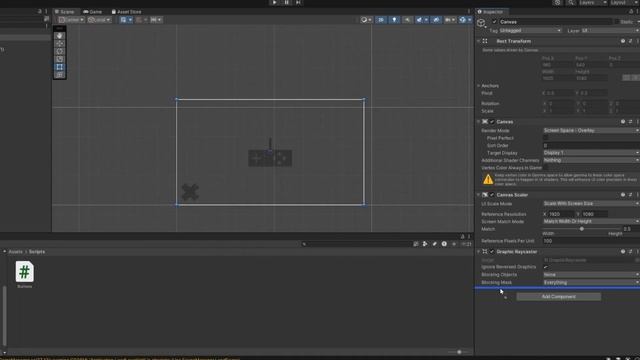Toggle 2D view mode in Scene
This screenshot has width=640, height=360.
click(381, 20)
